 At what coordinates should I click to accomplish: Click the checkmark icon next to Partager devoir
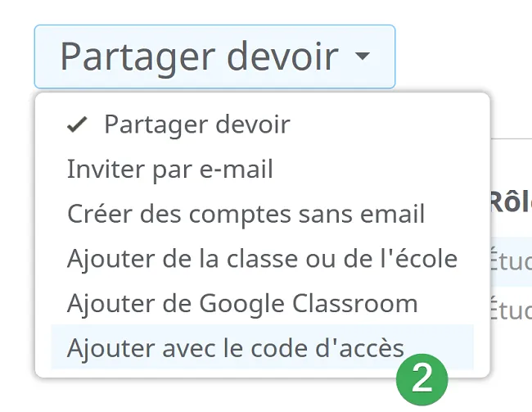[x=78, y=125]
